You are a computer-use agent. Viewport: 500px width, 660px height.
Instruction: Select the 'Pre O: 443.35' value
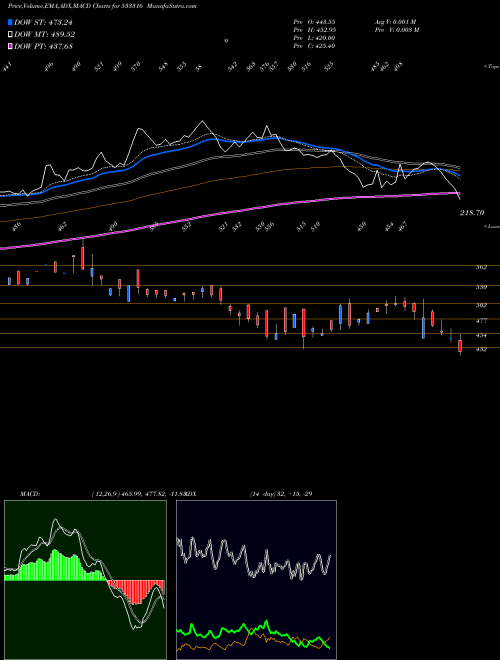pyautogui.click(x=314, y=22)
